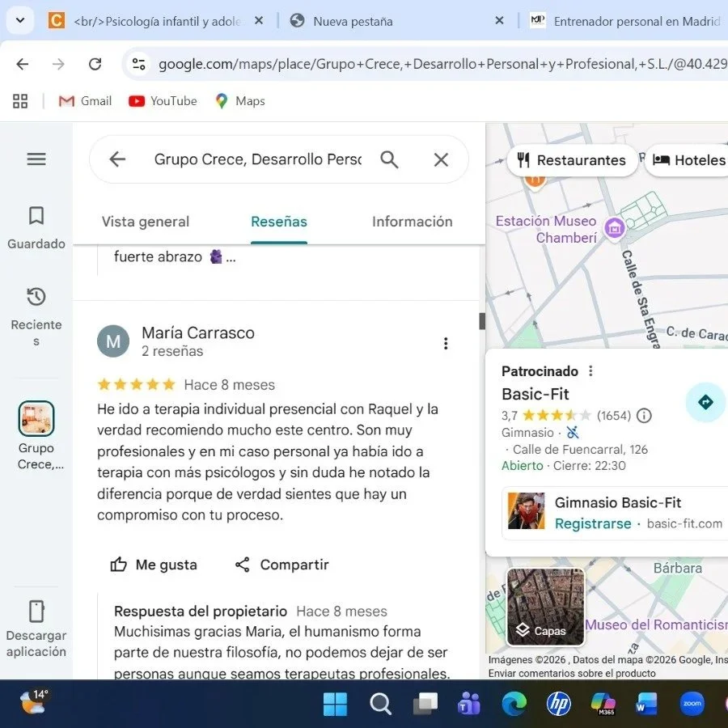
Task: Click the Hace 8 meses review date
Action: click(x=230, y=385)
